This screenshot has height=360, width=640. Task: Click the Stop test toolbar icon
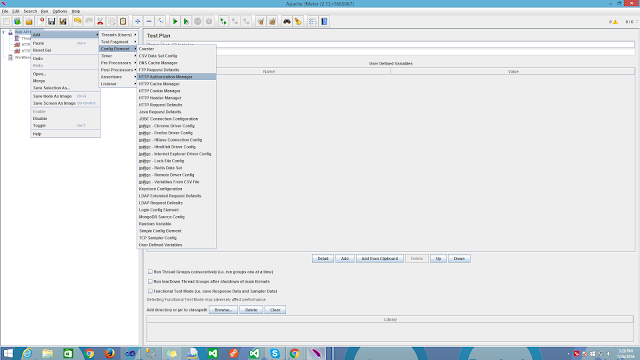[198, 21]
